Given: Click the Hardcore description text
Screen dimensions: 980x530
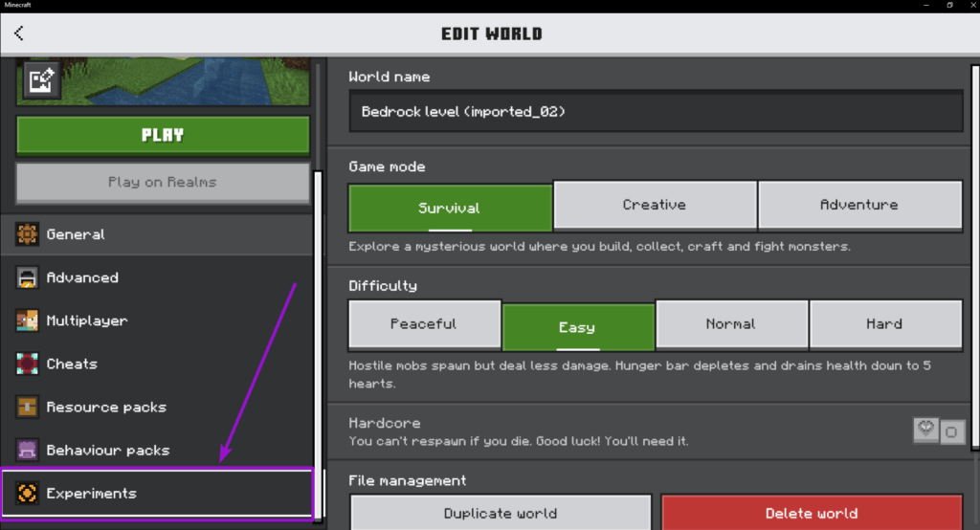Looking at the screenshot, I should 518,441.
